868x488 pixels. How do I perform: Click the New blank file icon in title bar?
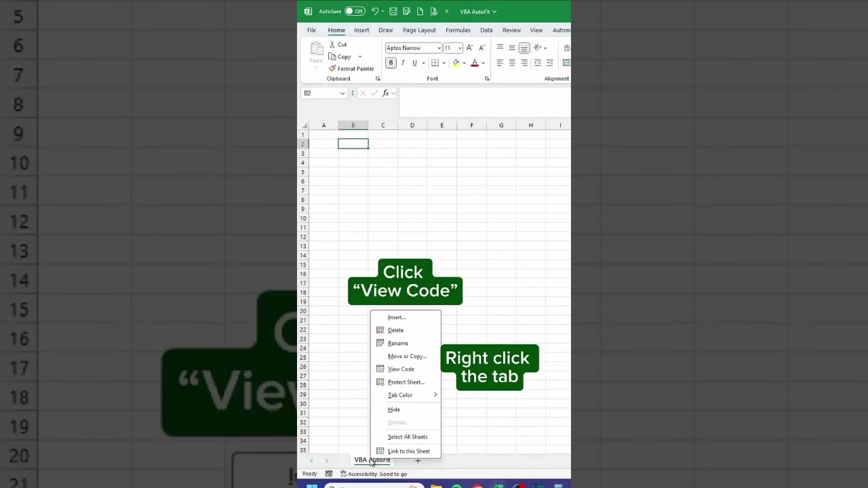[420, 12]
